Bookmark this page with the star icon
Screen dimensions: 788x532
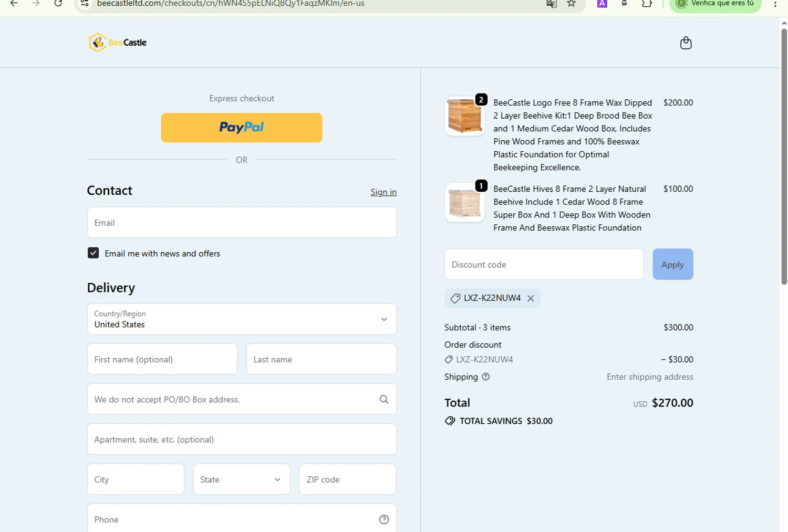coord(572,4)
